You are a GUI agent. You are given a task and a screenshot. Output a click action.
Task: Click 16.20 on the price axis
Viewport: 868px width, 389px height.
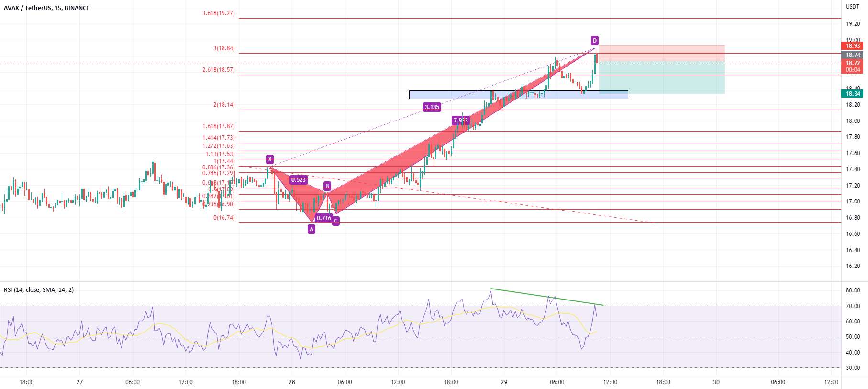(x=853, y=266)
